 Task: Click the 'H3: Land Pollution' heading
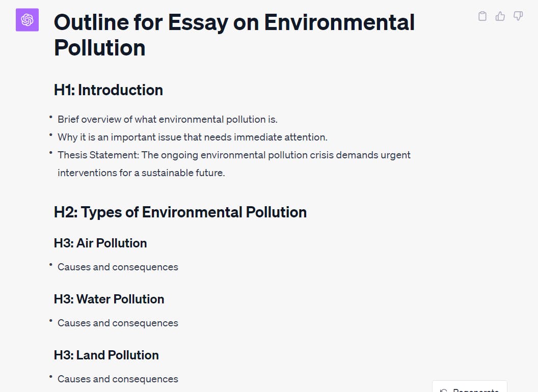click(x=106, y=355)
